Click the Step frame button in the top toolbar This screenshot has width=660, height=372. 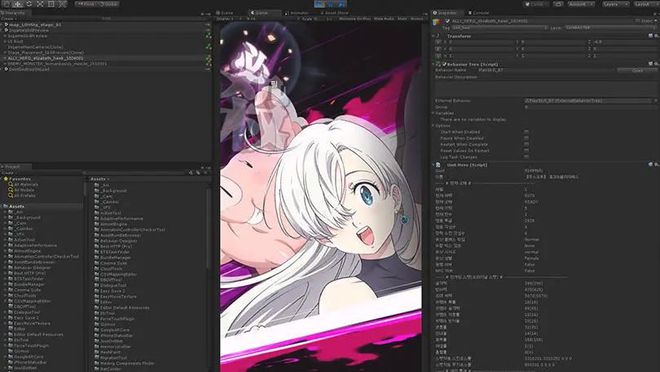[342, 4]
